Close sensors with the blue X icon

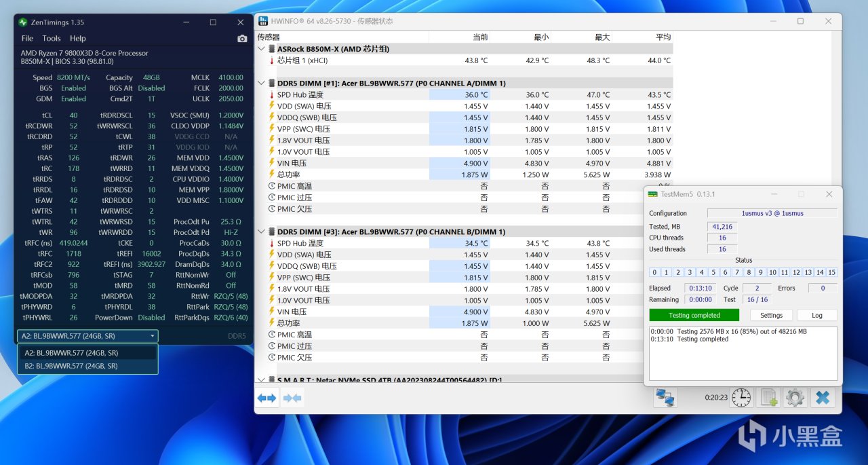[x=823, y=398]
